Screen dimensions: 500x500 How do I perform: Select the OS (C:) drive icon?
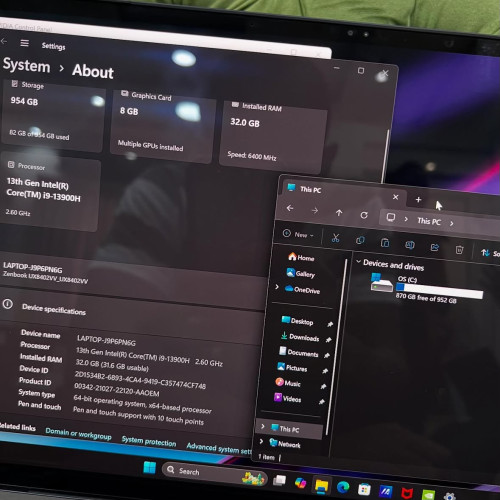point(382,283)
